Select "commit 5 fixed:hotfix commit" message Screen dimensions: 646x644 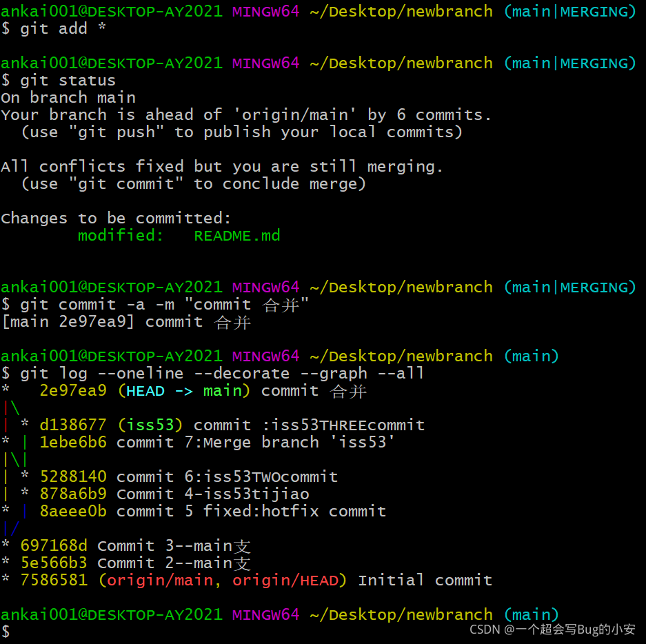point(252,512)
